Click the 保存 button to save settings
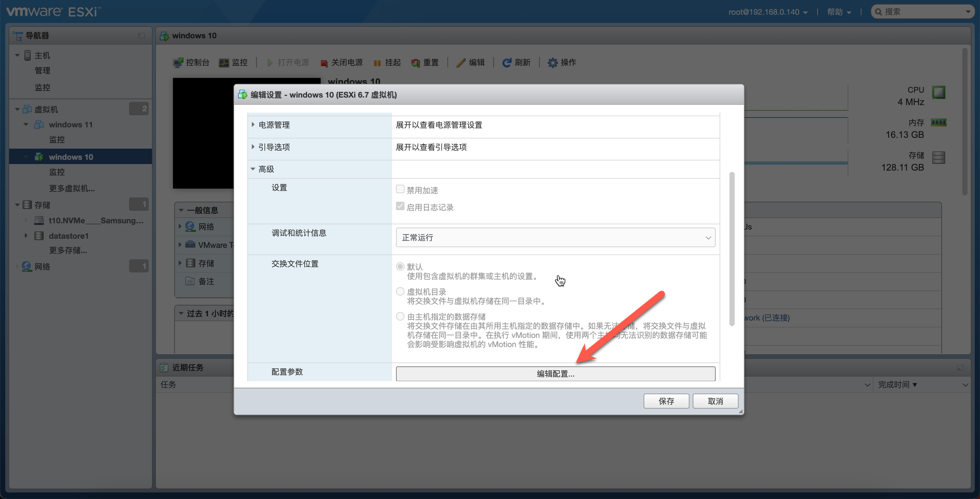Viewport: 980px width, 499px height. coord(666,401)
